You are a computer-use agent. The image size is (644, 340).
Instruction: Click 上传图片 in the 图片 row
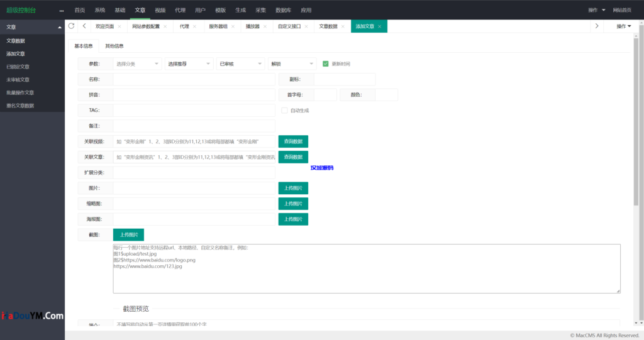point(293,188)
